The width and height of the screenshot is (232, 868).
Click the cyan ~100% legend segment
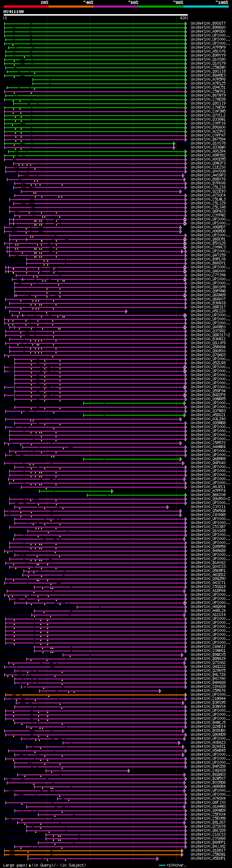206,6
